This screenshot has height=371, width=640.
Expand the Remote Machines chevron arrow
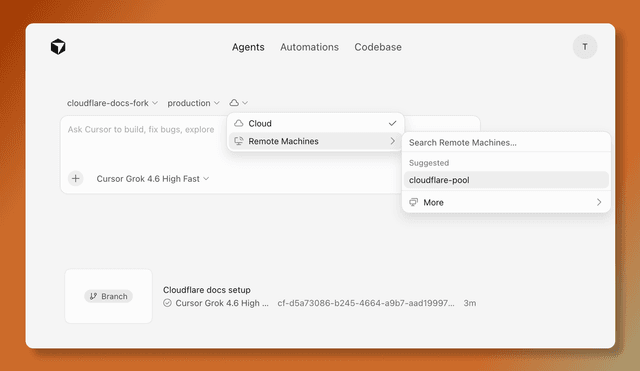coord(392,141)
